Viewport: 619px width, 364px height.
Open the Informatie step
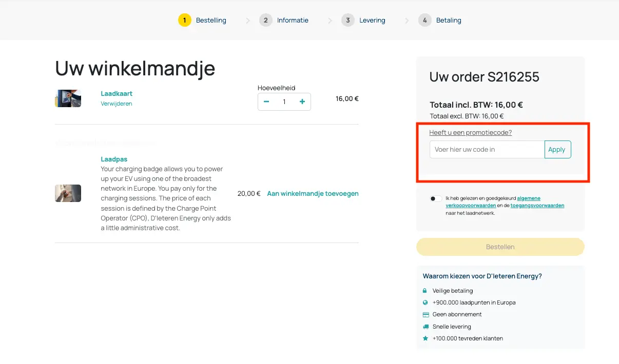pyautogui.click(x=293, y=21)
